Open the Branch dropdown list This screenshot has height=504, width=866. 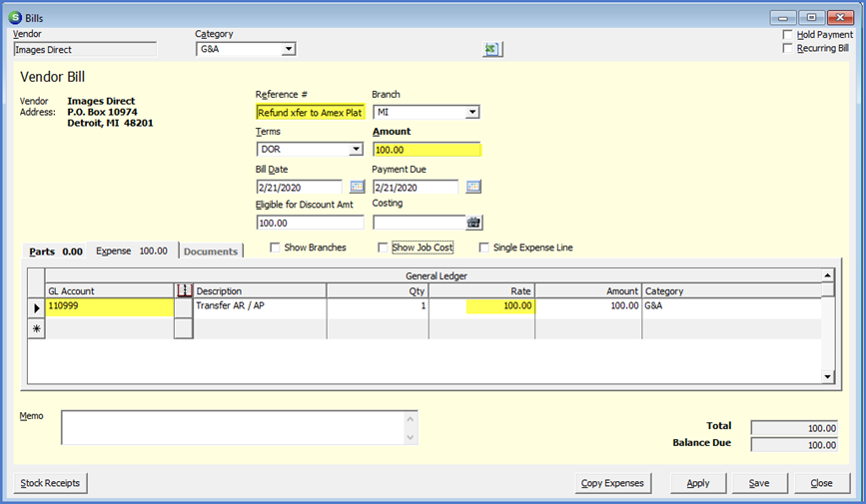click(471, 113)
